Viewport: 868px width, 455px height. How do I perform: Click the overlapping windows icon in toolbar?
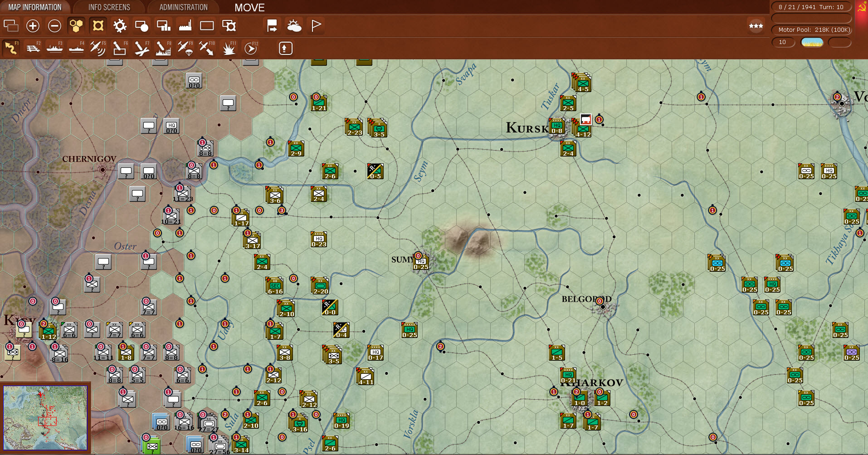(x=11, y=26)
